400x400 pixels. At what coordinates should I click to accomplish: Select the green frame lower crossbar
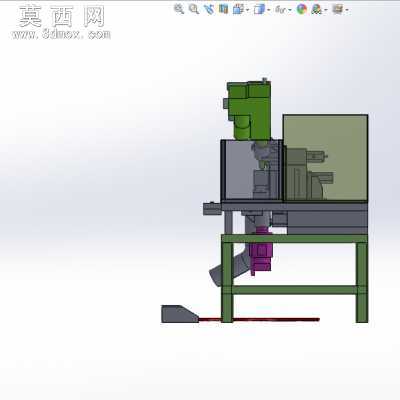[x=295, y=290]
